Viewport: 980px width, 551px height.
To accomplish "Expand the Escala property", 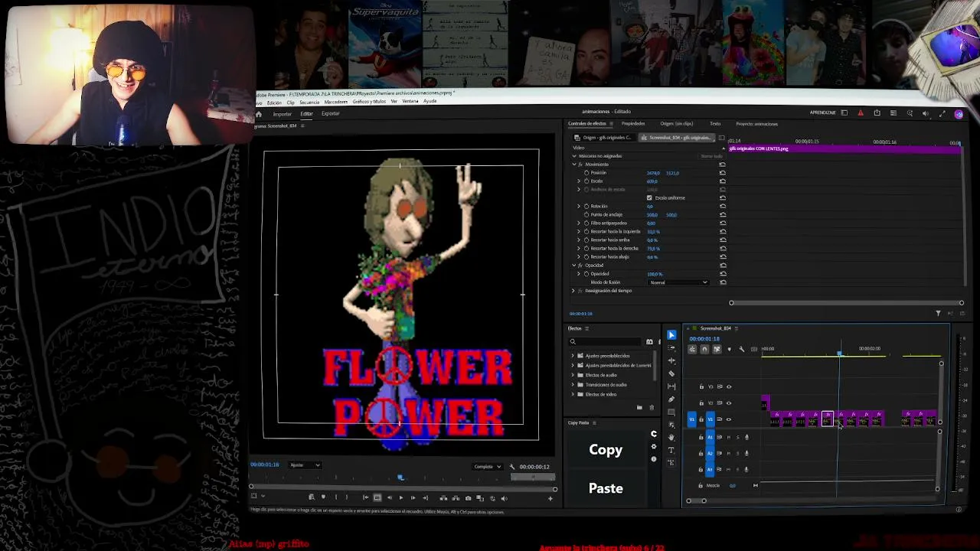I will coord(579,181).
